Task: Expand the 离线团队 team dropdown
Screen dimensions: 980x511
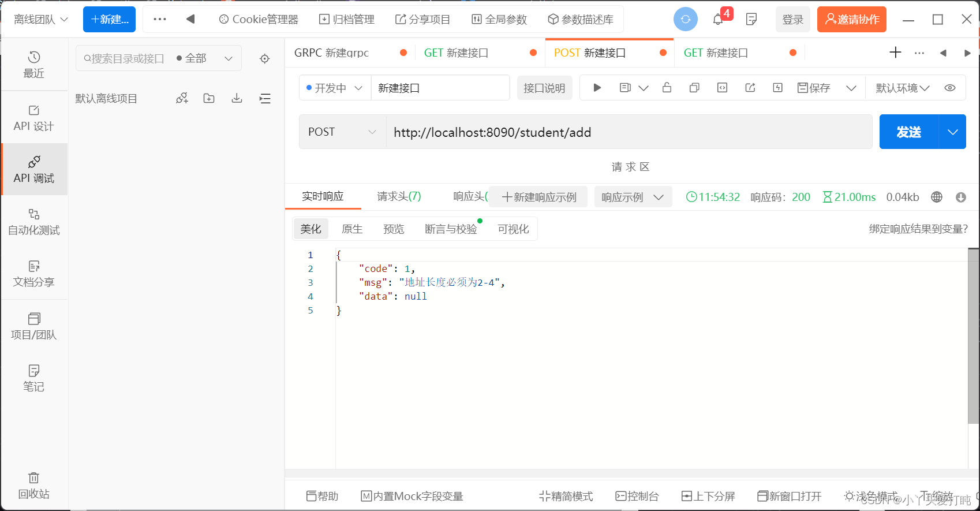Action: tap(40, 19)
